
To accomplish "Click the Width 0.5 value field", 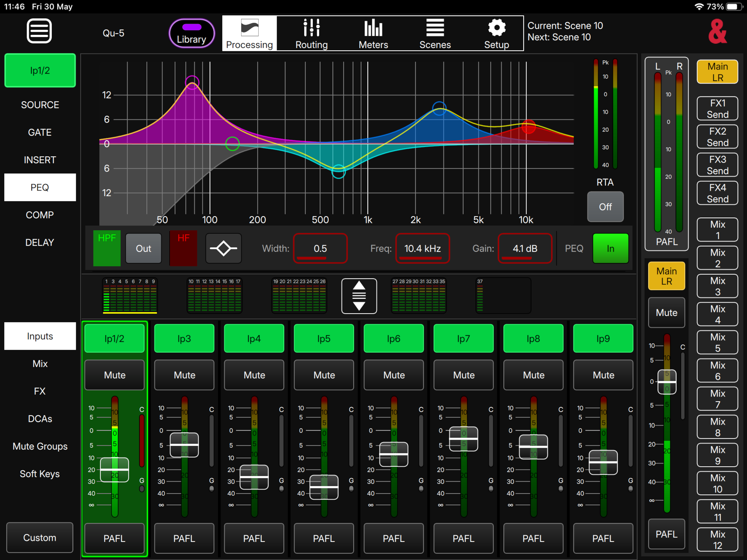I will click(321, 249).
